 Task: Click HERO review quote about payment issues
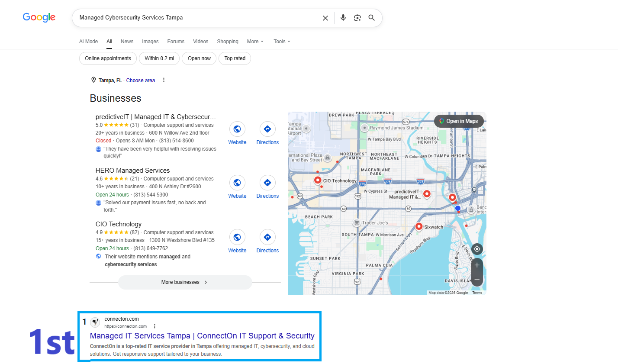click(x=154, y=206)
